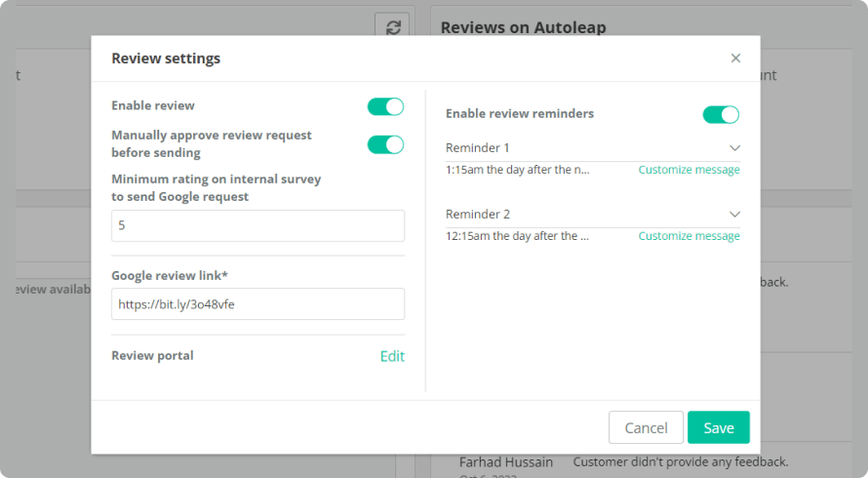Viewport: 868px width, 478px height.
Task: Disable manual approval of review requests
Action: tap(385, 144)
